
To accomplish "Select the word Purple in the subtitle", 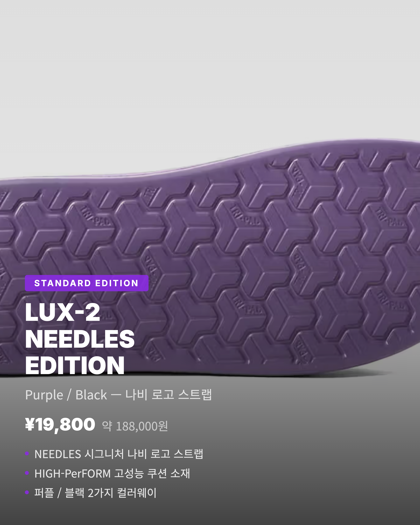I will pos(44,395).
